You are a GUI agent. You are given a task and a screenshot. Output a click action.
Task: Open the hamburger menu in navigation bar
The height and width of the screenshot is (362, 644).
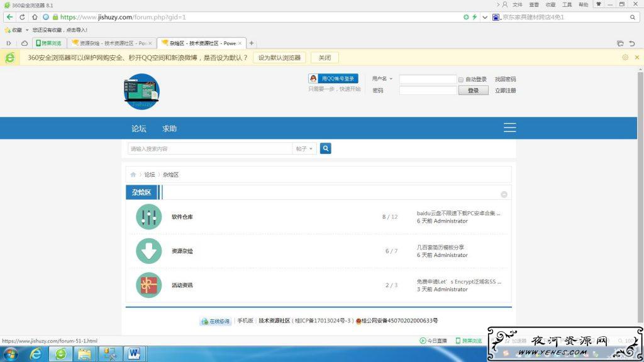click(509, 128)
